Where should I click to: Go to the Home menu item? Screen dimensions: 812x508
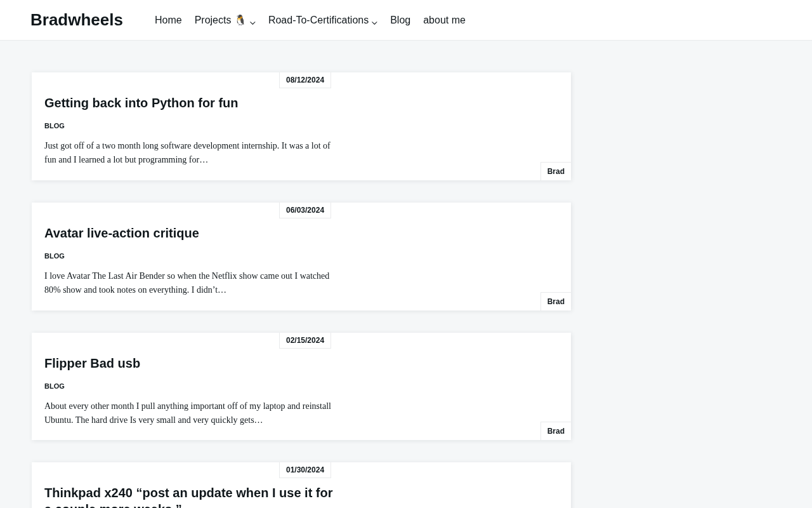pos(168,20)
